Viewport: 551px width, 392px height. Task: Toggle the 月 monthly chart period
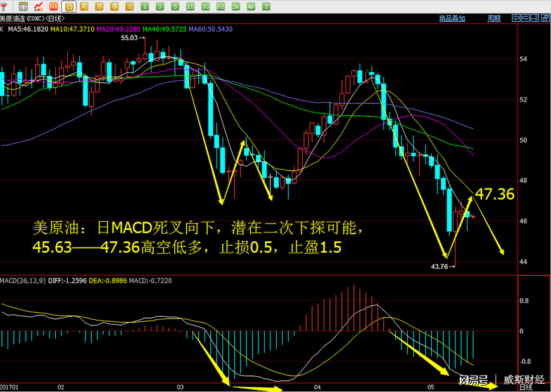(99, 6)
